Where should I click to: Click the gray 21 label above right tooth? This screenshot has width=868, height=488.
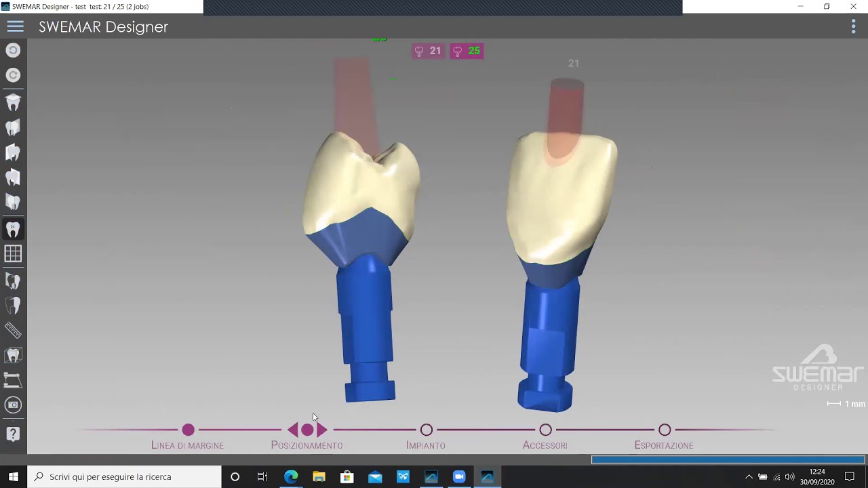click(x=574, y=63)
